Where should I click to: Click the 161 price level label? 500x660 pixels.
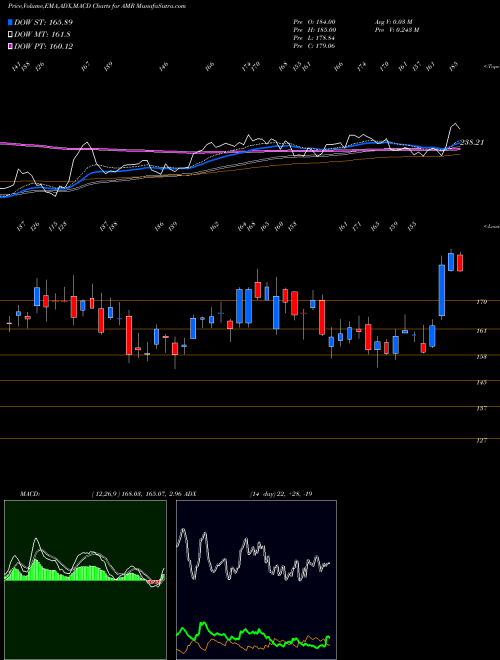[482, 331]
